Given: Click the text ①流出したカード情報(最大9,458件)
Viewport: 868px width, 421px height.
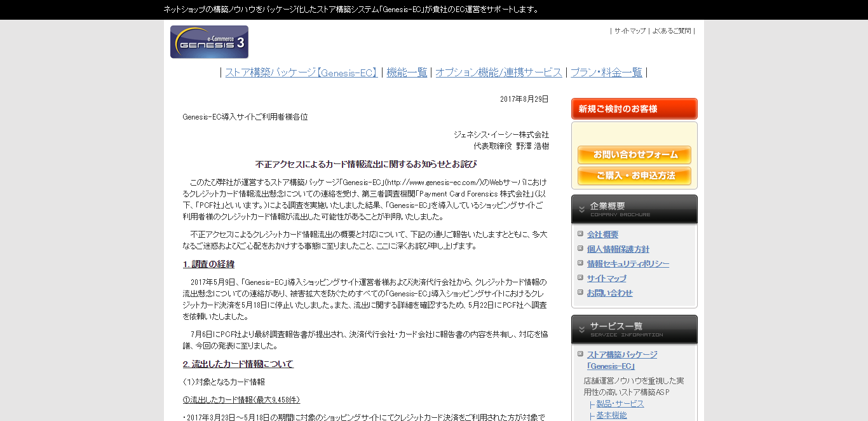Looking at the screenshot, I should point(241,400).
